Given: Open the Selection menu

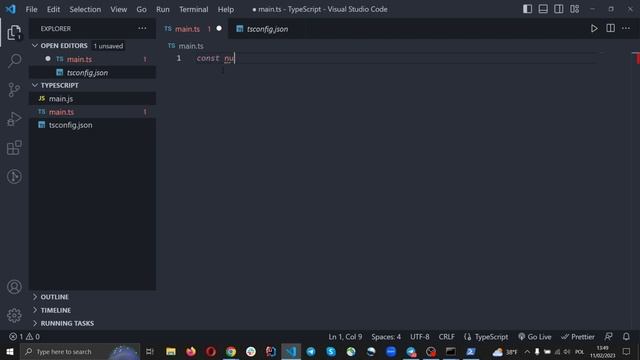Looking at the screenshot, I should [85, 9].
